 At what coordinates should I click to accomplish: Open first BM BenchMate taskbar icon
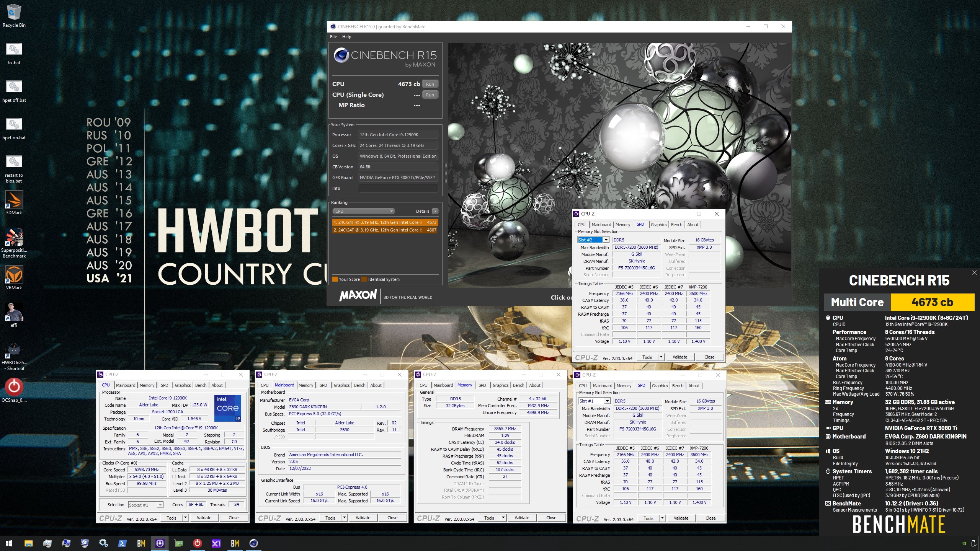click(141, 543)
